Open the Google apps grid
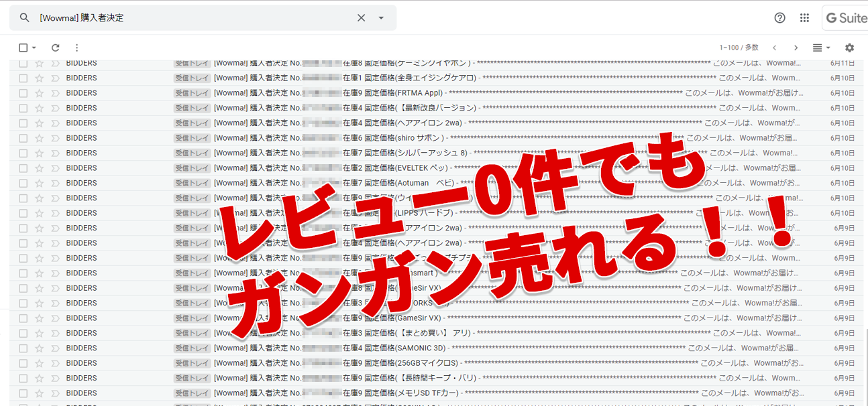This screenshot has height=406, width=868. 804,18
